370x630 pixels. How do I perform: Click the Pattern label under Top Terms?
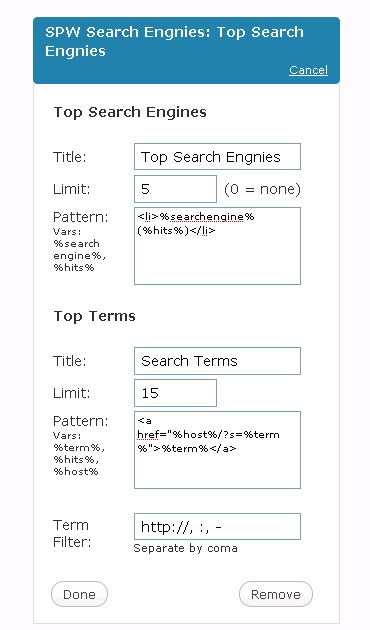click(x=81, y=421)
